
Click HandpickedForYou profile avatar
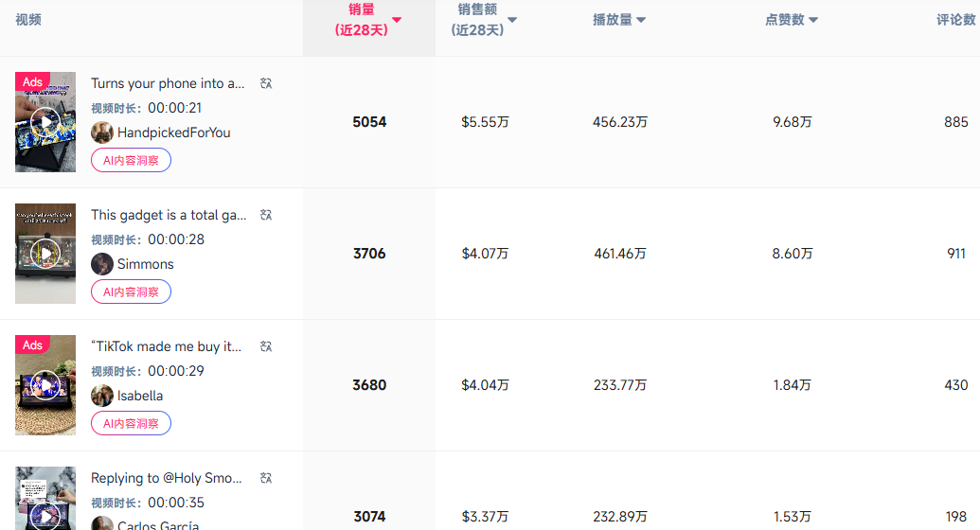(x=102, y=132)
